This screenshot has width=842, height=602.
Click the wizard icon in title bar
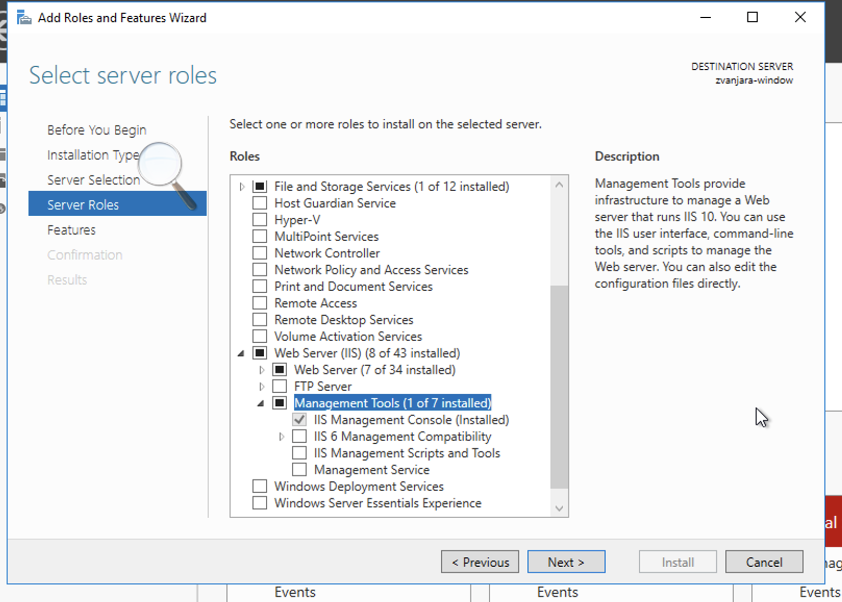coord(24,17)
